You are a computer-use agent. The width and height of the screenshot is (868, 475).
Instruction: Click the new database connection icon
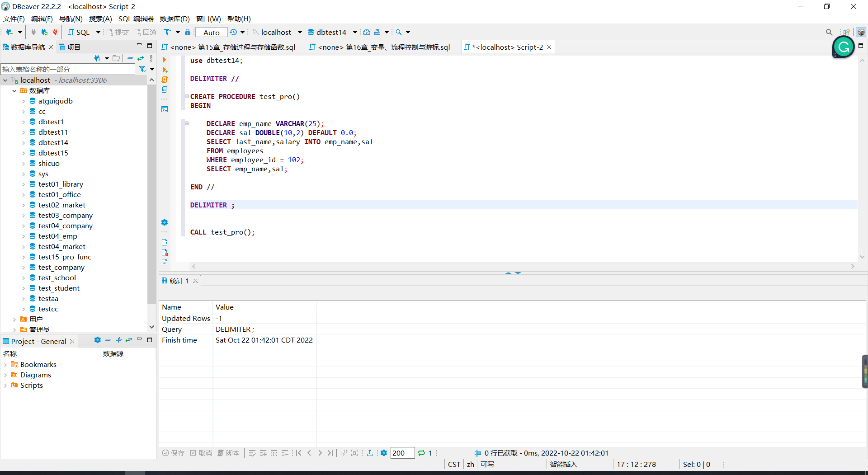pyautogui.click(x=10, y=32)
